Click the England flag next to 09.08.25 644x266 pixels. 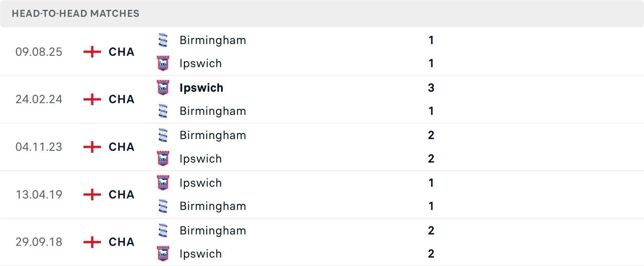pyautogui.click(x=91, y=52)
